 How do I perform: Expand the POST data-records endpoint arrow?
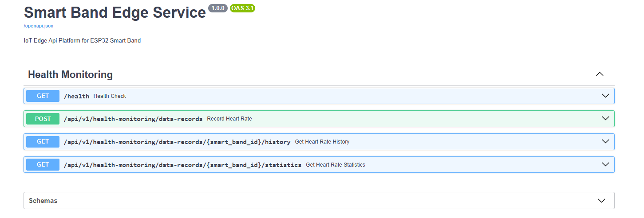point(605,119)
